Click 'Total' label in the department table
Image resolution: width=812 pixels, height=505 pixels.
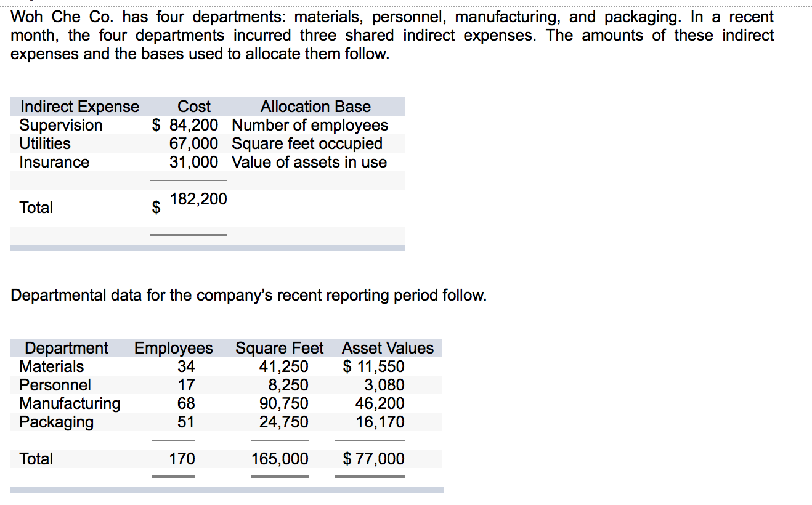tap(36, 459)
